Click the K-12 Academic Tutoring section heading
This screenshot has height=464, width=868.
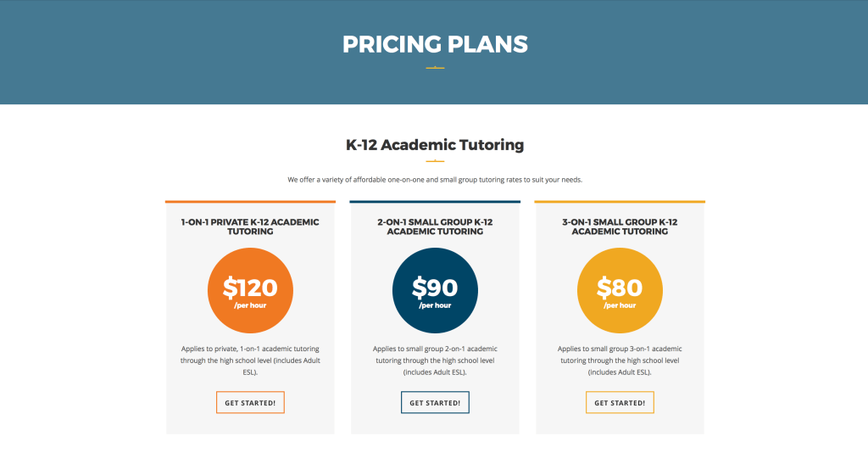(435, 144)
